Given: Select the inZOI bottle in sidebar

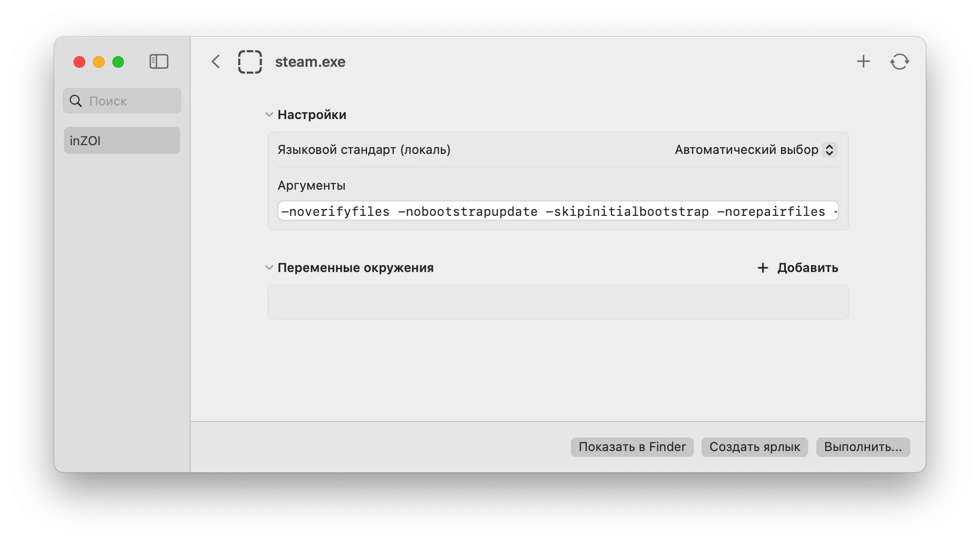Looking at the screenshot, I should coord(122,140).
